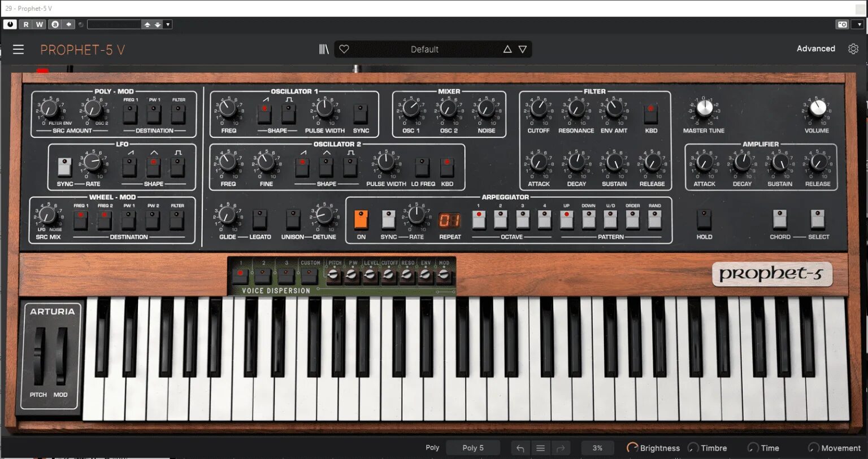868x459 pixels.
Task: Click the VOLUME knob
Action: (x=818, y=108)
